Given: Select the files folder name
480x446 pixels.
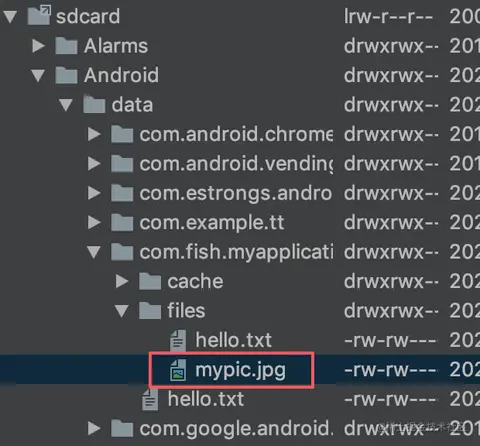Looking at the screenshot, I should [186, 310].
